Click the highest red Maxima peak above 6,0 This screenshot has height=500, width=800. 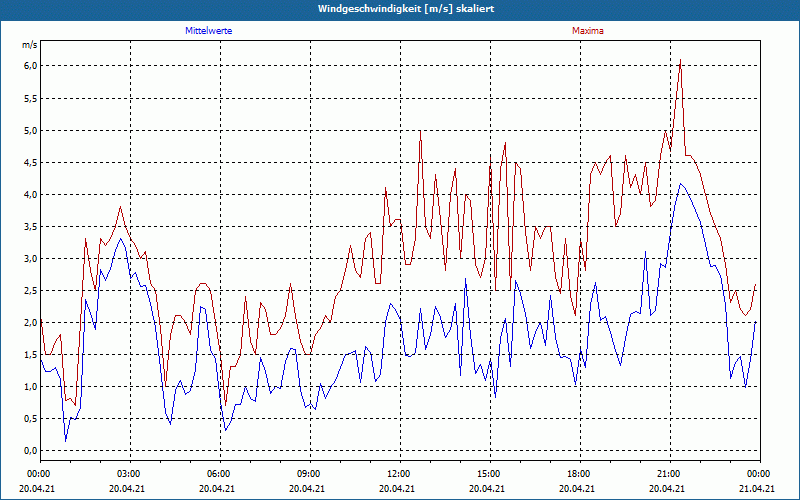(x=680, y=60)
